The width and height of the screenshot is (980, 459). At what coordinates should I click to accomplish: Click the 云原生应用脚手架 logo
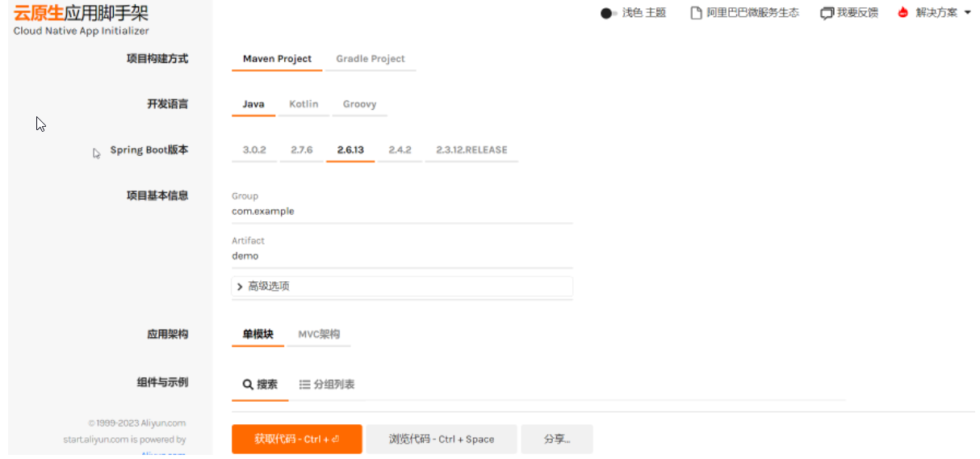[82, 14]
